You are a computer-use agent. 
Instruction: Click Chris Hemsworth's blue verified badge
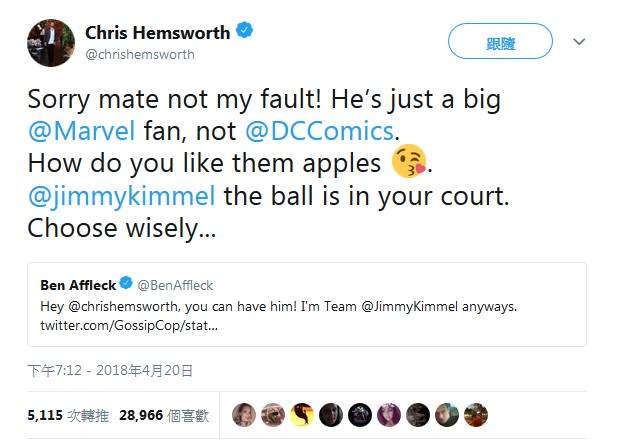coord(245,30)
